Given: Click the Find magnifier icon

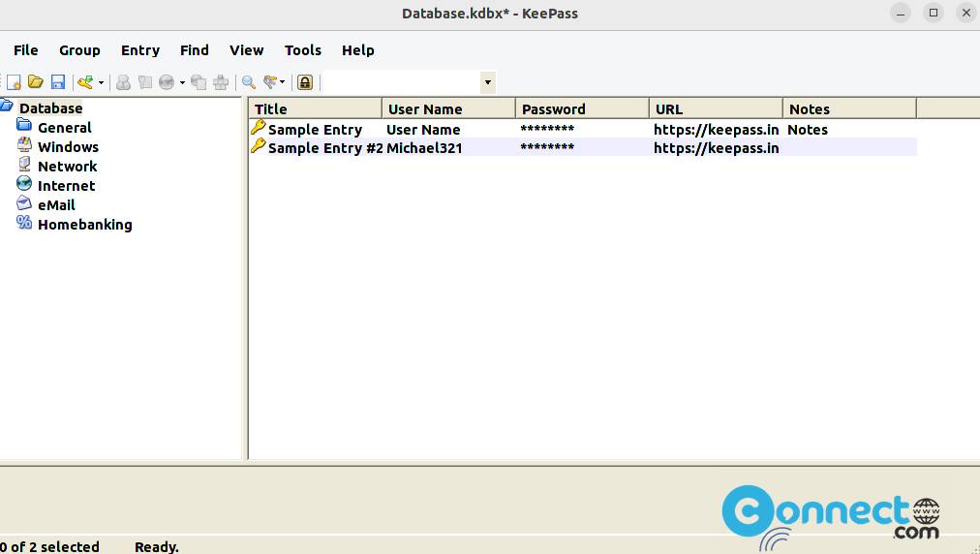Looking at the screenshot, I should 249,82.
